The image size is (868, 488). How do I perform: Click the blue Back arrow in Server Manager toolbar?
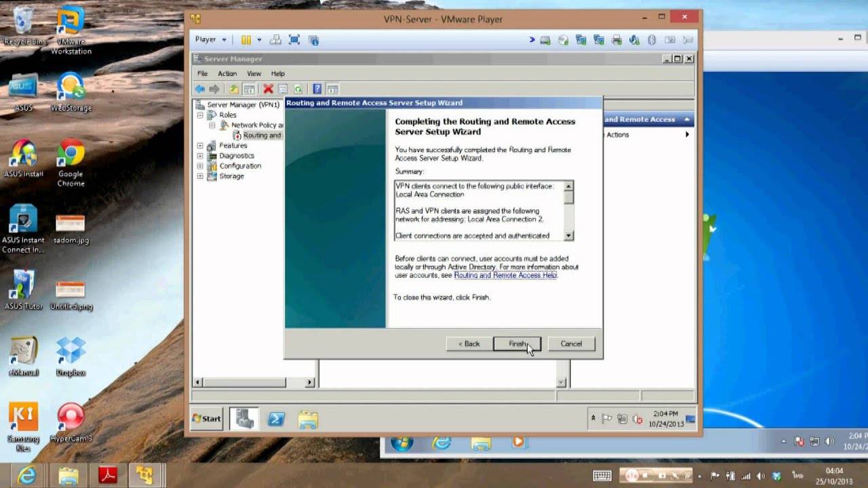click(200, 89)
